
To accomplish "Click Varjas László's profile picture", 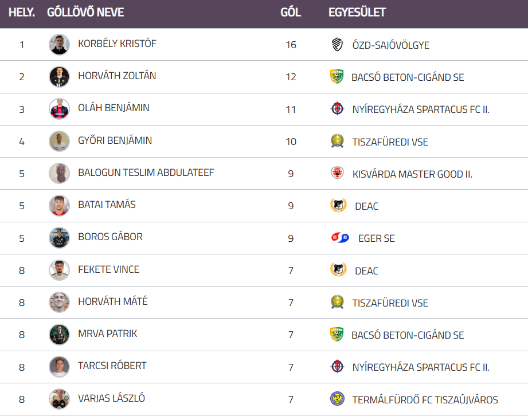I will pyautogui.click(x=59, y=399).
